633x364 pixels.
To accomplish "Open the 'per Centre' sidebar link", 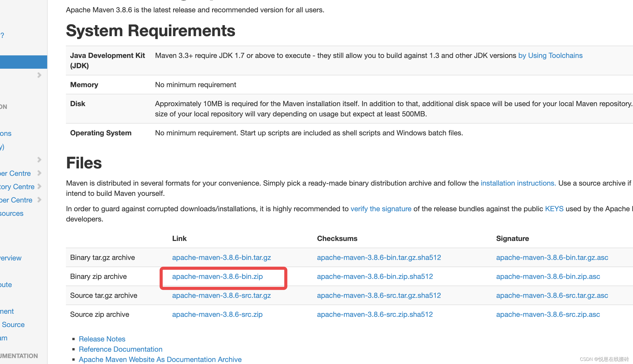I will click(16, 200).
